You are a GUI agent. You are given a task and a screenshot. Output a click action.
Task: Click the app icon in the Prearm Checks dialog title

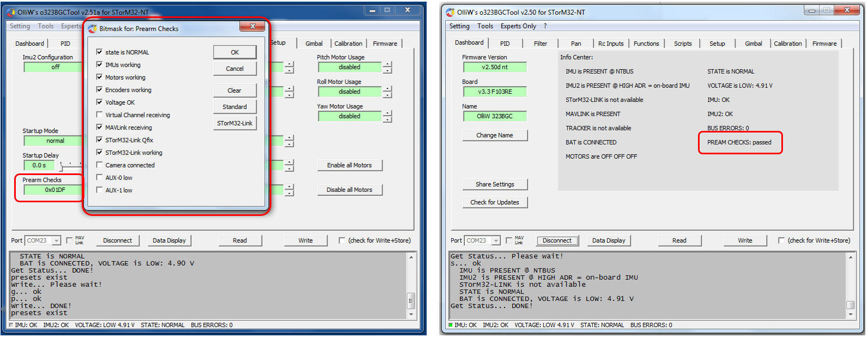[x=93, y=28]
